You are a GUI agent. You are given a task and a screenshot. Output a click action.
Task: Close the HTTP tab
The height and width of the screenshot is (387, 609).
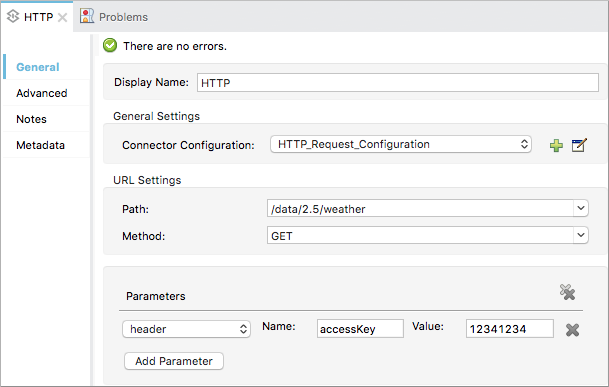[62, 17]
